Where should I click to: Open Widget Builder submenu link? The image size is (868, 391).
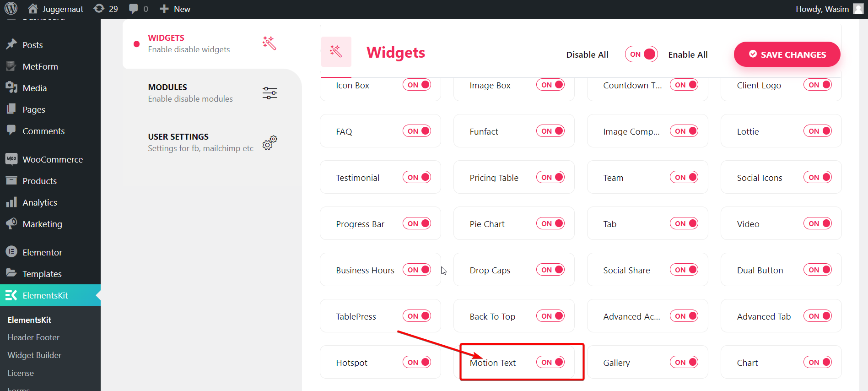coord(34,355)
